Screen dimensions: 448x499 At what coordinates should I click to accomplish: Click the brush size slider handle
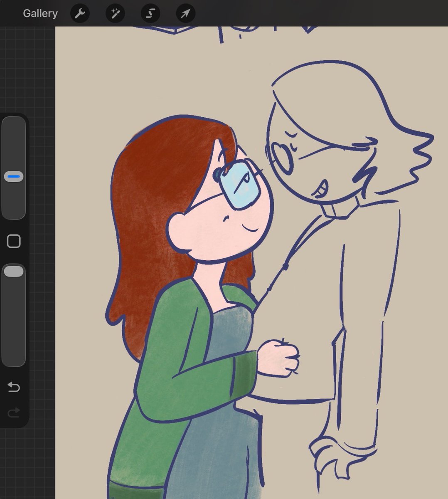[14, 177]
